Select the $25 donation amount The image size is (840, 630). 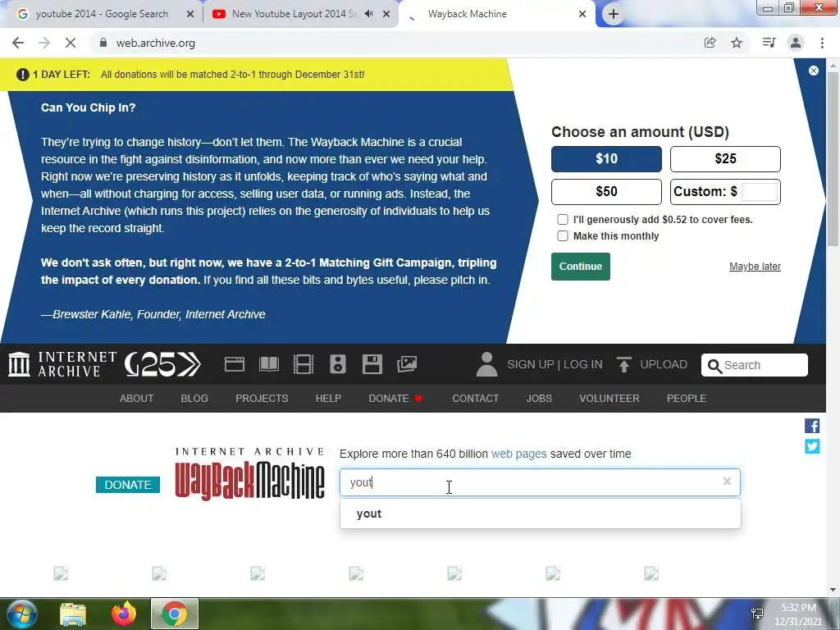click(725, 159)
